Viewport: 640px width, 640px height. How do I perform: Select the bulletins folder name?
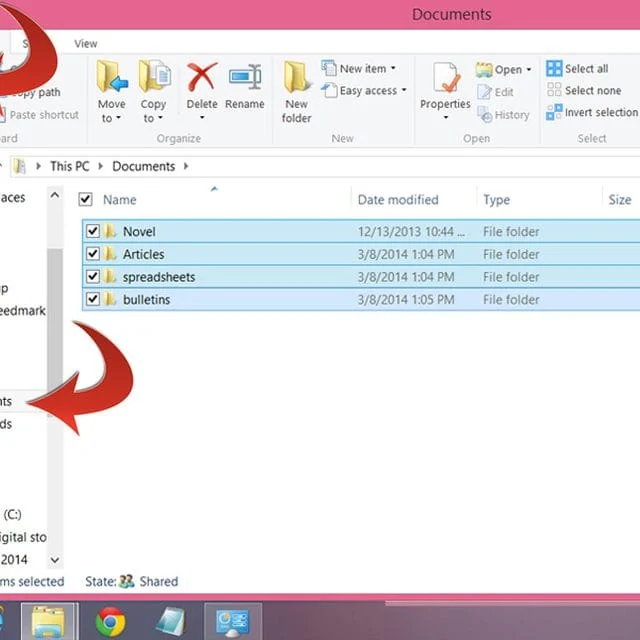(147, 299)
